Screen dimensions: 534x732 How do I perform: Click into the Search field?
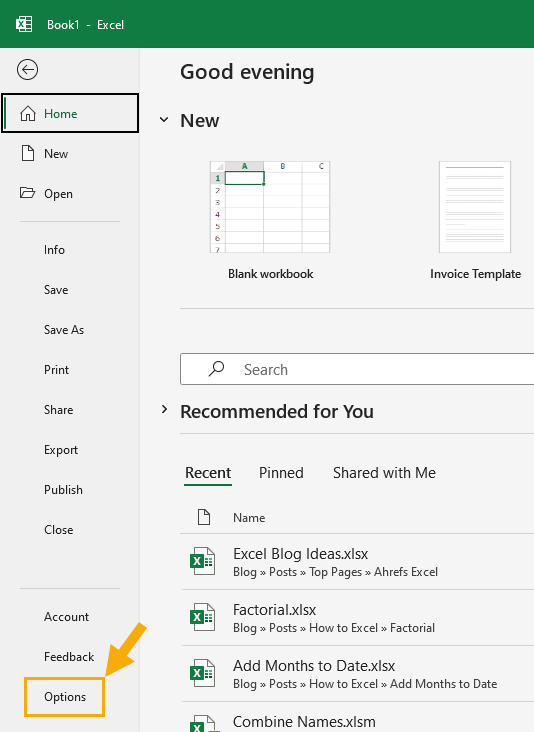tap(357, 369)
